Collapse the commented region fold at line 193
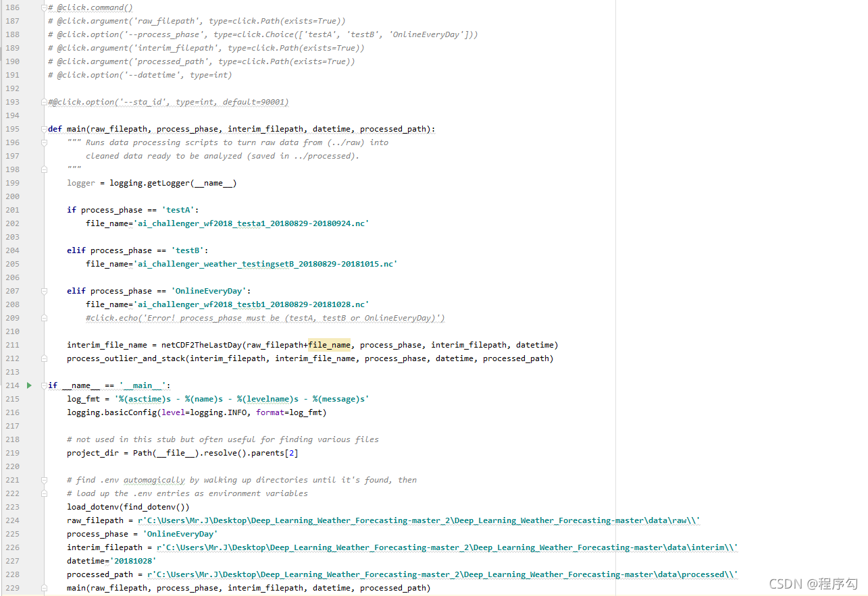868x596 pixels. [x=44, y=101]
